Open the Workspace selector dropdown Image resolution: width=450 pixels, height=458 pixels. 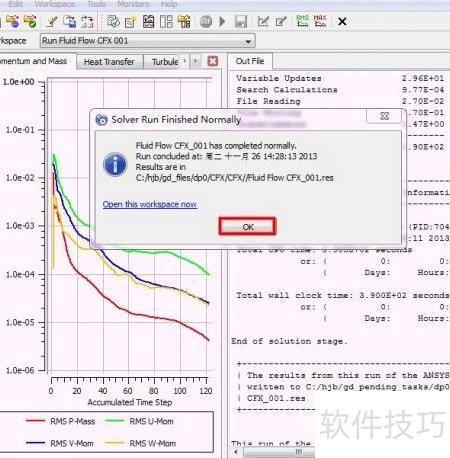148,41
